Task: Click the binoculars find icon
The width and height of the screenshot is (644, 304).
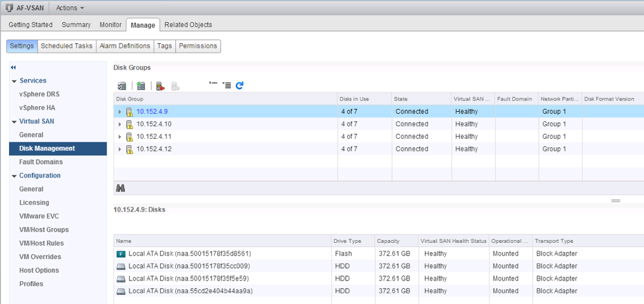Action: pyautogui.click(x=121, y=188)
